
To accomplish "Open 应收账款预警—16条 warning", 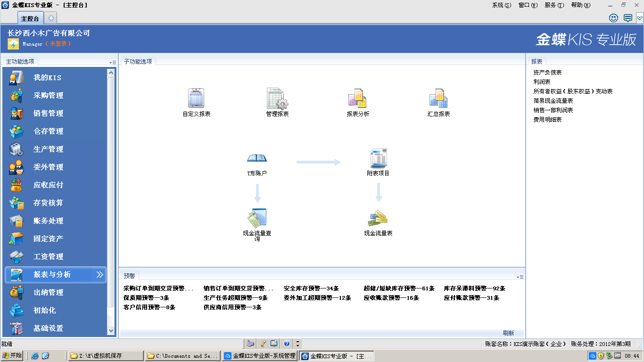I will coord(391,298).
